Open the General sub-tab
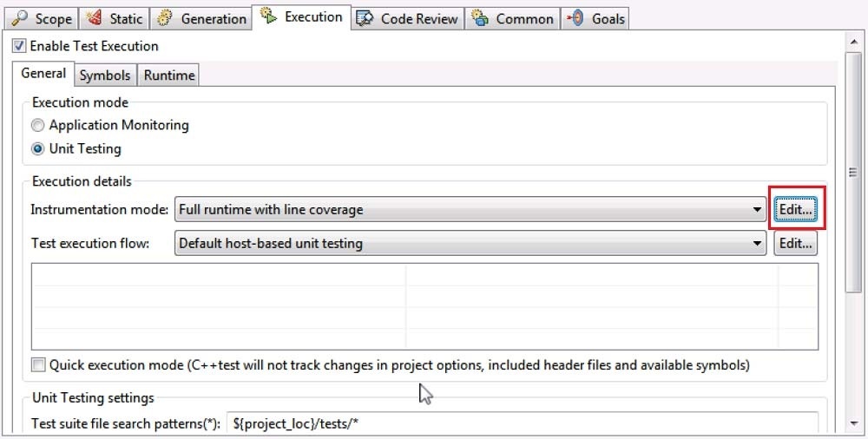868x439 pixels. click(43, 74)
